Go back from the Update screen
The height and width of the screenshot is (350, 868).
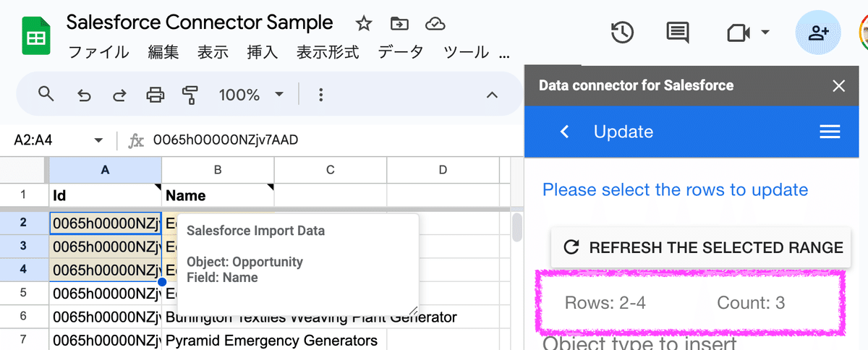coord(565,132)
